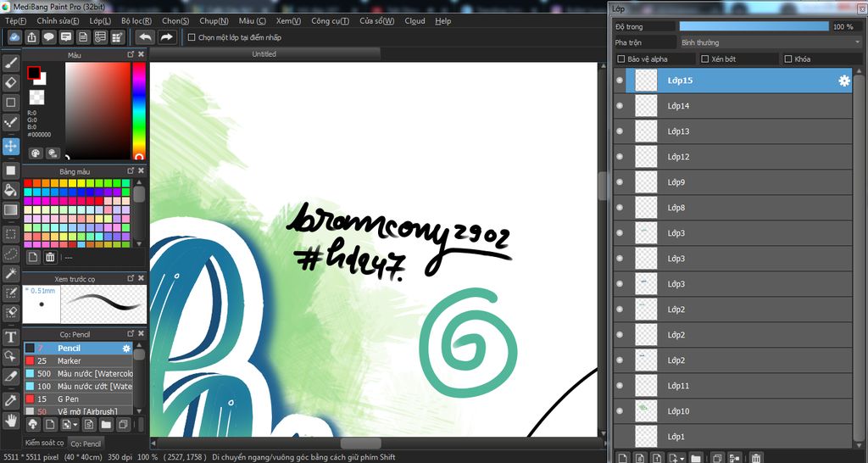Activate the Move tool
This screenshot has width=868, height=463.
click(x=10, y=147)
